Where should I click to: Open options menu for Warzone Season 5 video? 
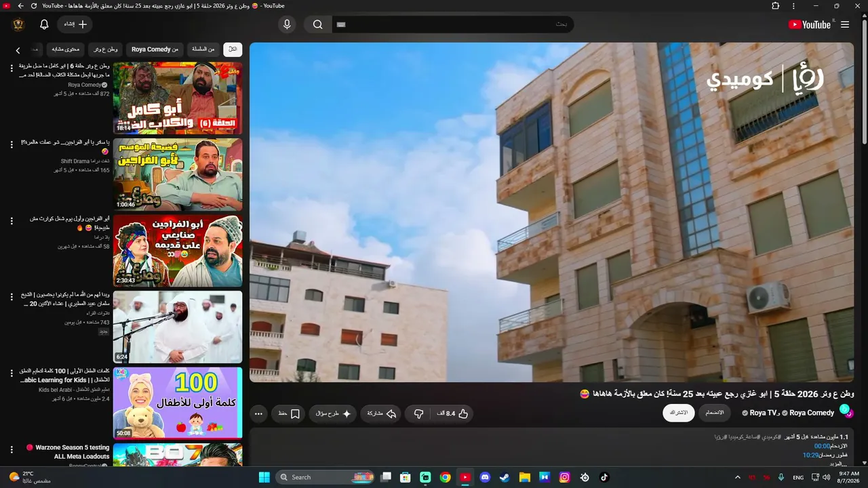[x=12, y=449]
